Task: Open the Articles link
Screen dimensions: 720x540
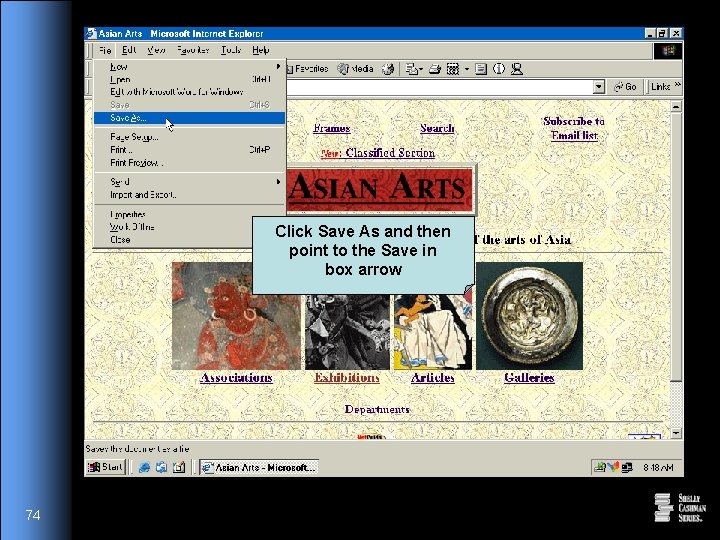Action: 433,377
